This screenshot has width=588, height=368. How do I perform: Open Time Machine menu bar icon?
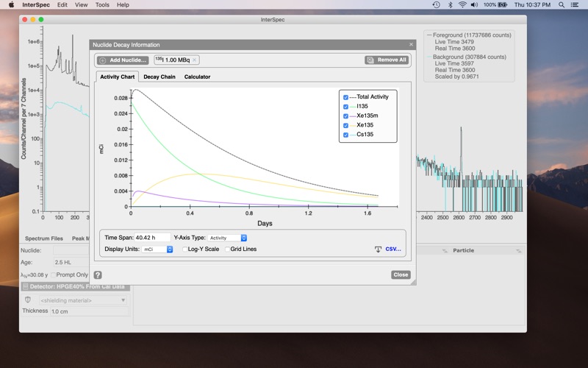(x=436, y=5)
